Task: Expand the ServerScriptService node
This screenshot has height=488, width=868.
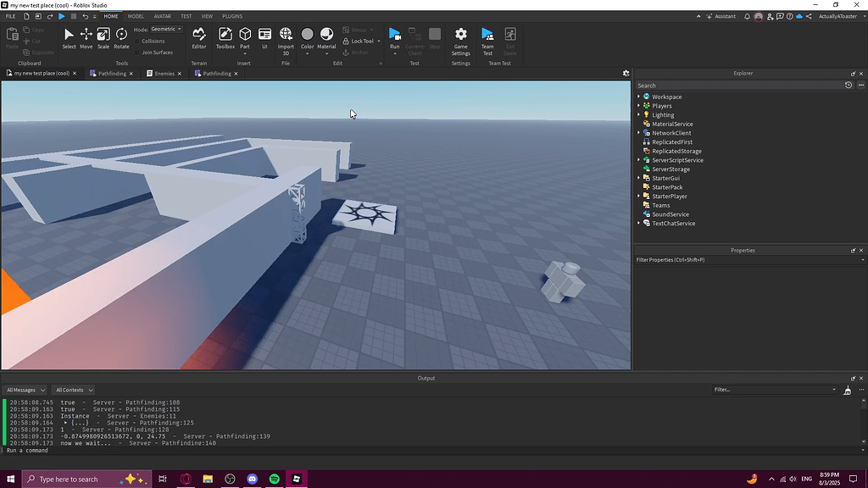Action: (x=639, y=160)
